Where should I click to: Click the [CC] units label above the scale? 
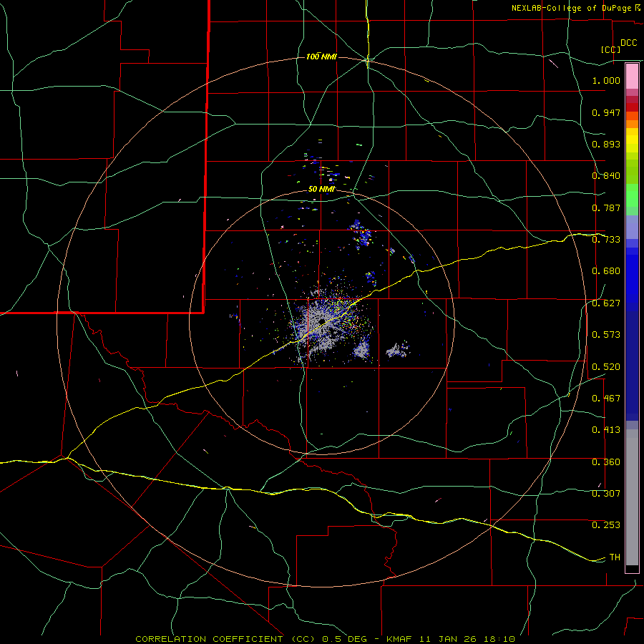coord(610,49)
